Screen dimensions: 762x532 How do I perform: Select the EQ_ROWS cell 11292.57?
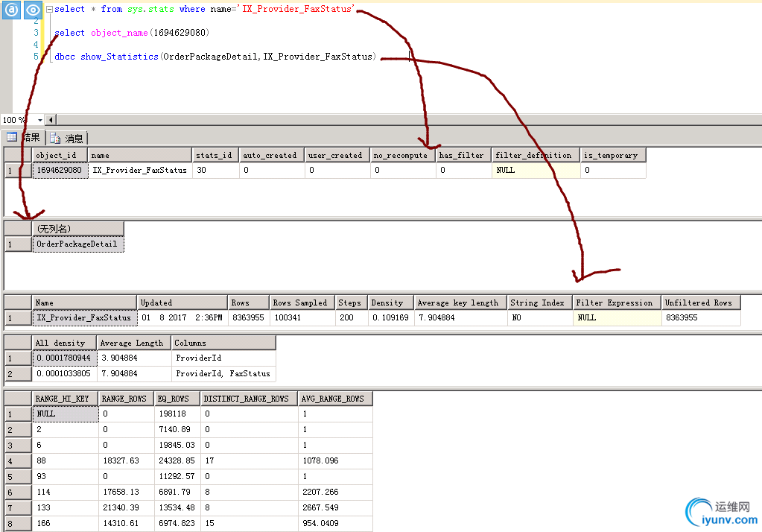177,476
